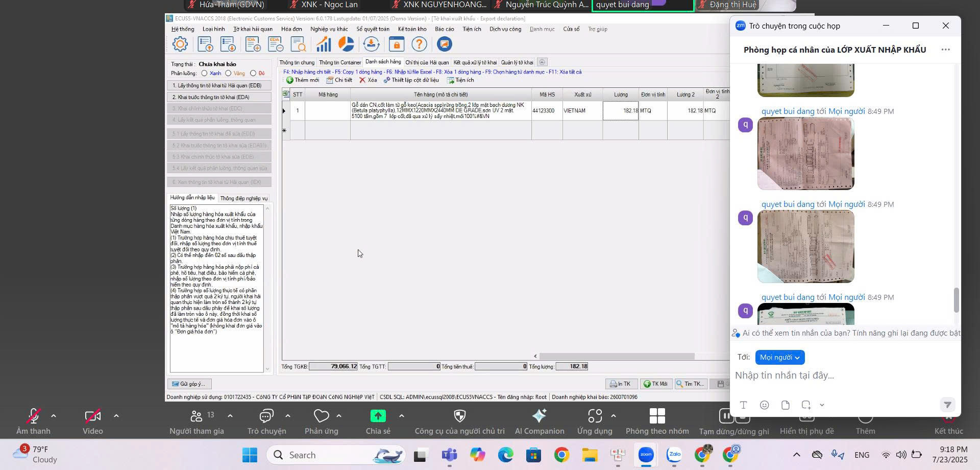Click the settings gear toolbar icon
The image size is (980, 470).
tap(180, 44)
